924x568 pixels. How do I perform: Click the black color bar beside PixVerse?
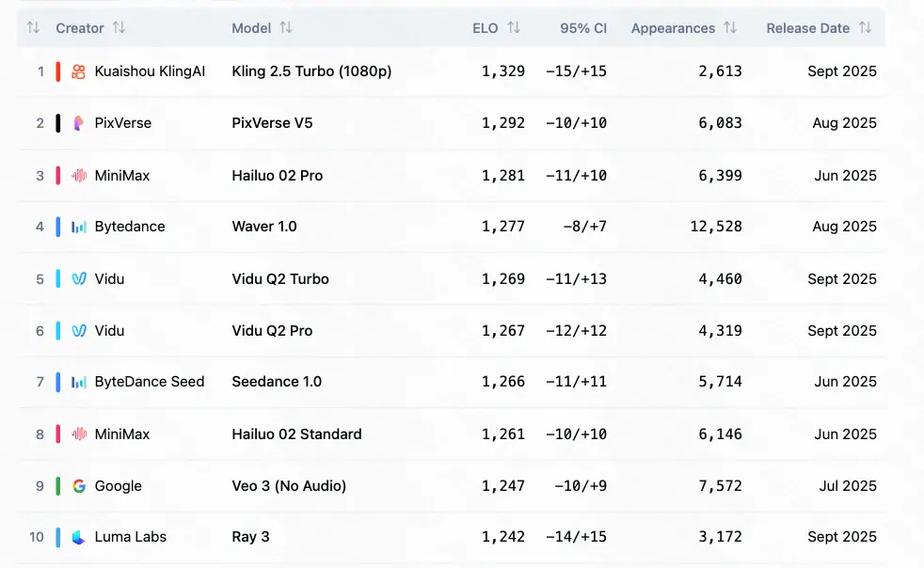[58, 123]
